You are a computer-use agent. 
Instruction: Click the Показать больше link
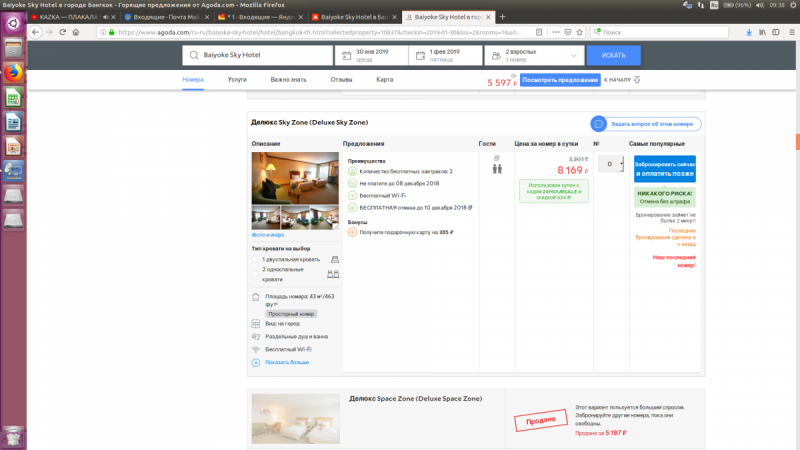click(x=287, y=362)
